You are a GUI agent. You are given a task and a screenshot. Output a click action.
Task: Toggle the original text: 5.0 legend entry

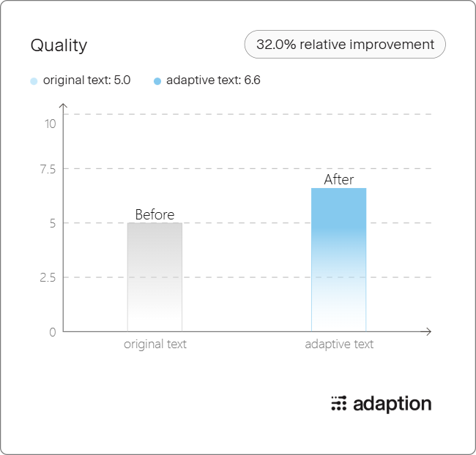click(81, 80)
